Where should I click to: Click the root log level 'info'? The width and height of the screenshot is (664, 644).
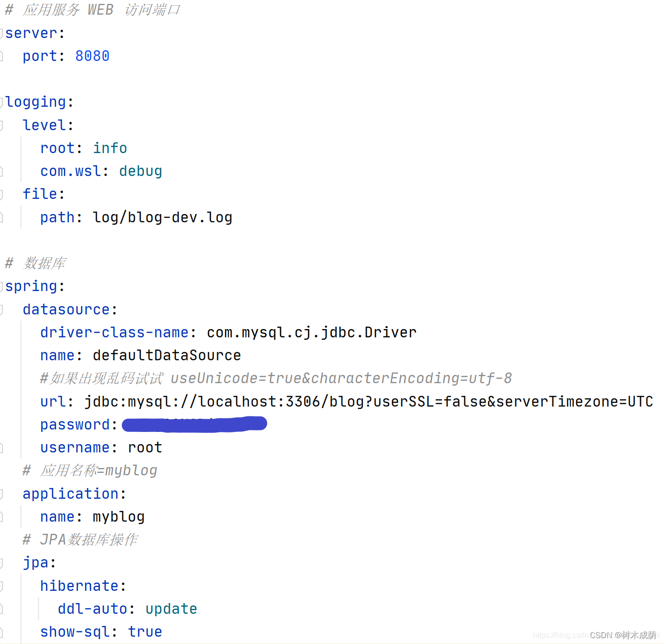[x=110, y=148]
